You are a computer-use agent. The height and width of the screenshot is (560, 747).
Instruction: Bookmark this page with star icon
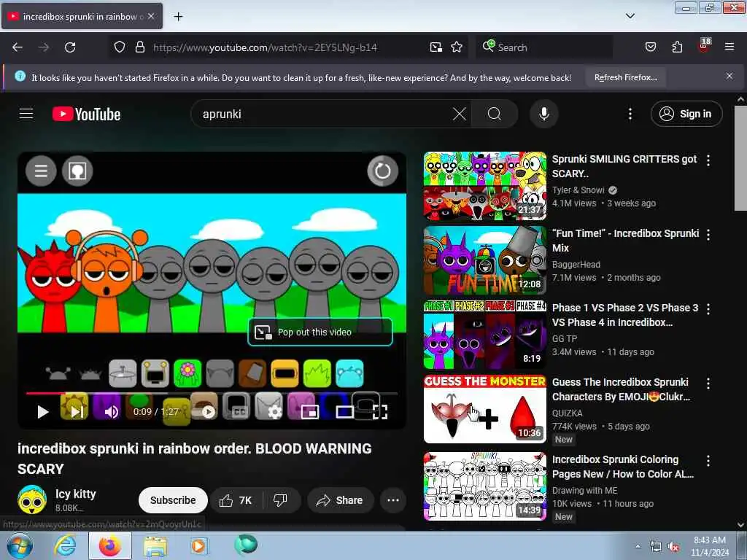point(457,47)
